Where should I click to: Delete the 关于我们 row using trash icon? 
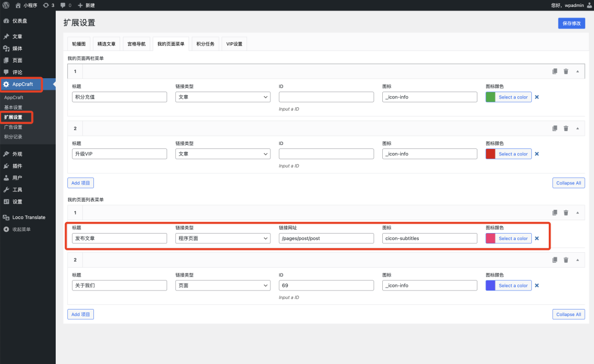coord(566,260)
